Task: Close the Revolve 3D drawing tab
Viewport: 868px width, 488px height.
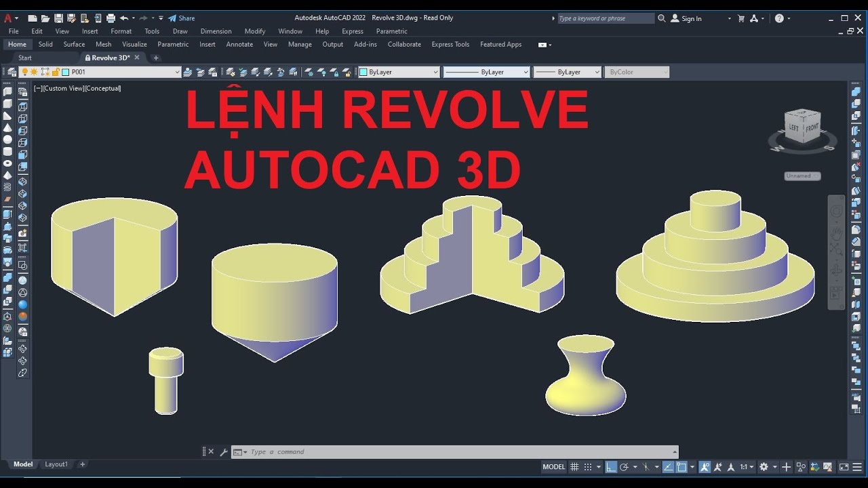Action: pyautogui.click(x=137, y=58)
